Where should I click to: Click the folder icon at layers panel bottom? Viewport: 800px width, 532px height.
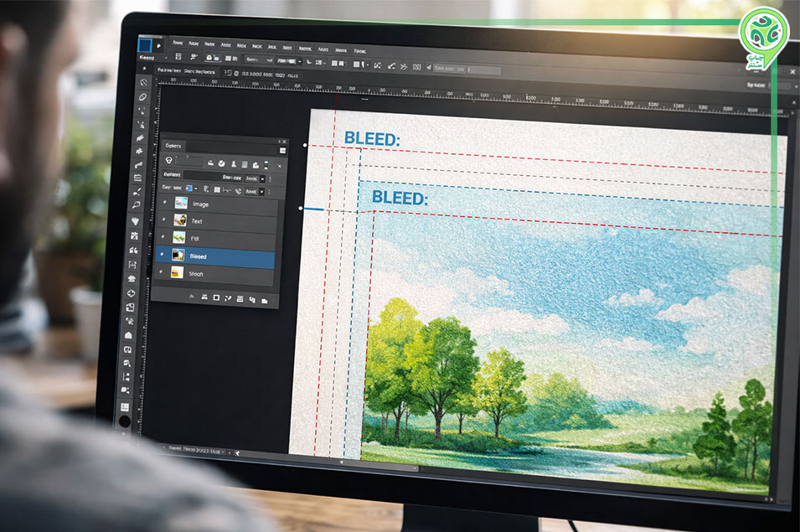pos(265,299)
